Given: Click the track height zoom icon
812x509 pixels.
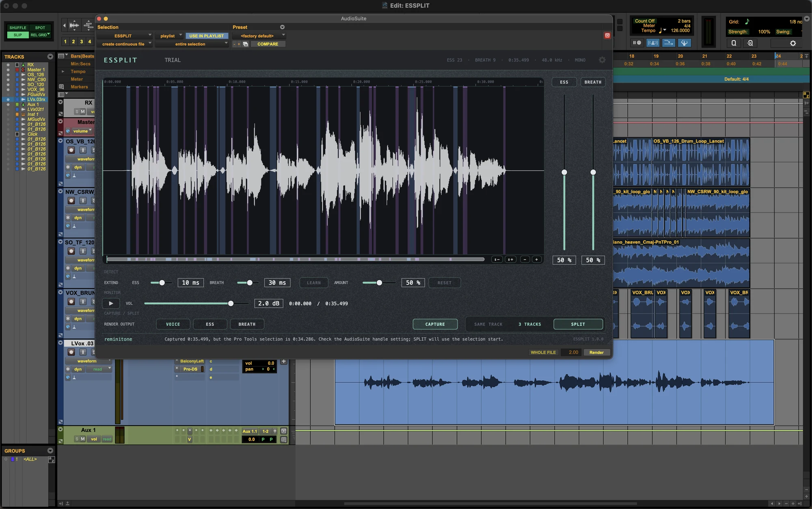Looking at the screenshot, I should pos(89,26).
